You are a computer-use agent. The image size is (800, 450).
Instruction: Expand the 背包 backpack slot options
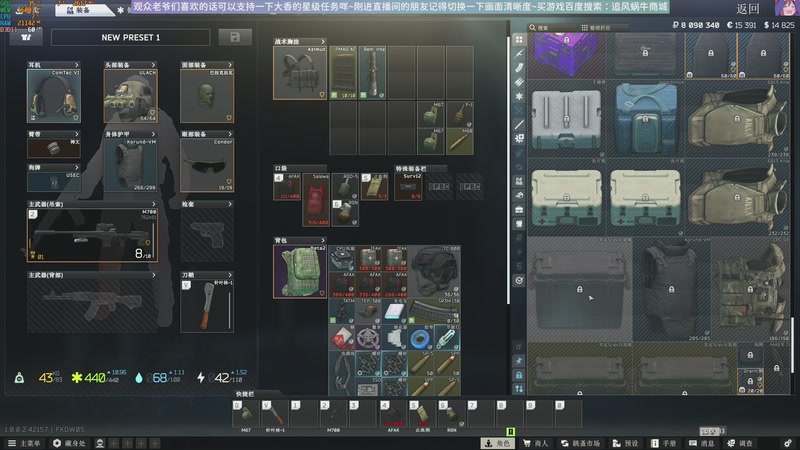point(322,240)
